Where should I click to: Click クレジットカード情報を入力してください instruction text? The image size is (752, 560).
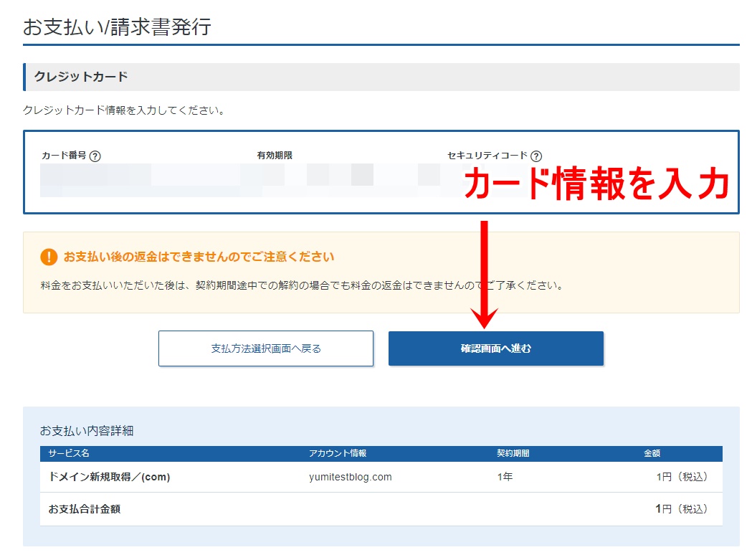click(x=124, y=110)
